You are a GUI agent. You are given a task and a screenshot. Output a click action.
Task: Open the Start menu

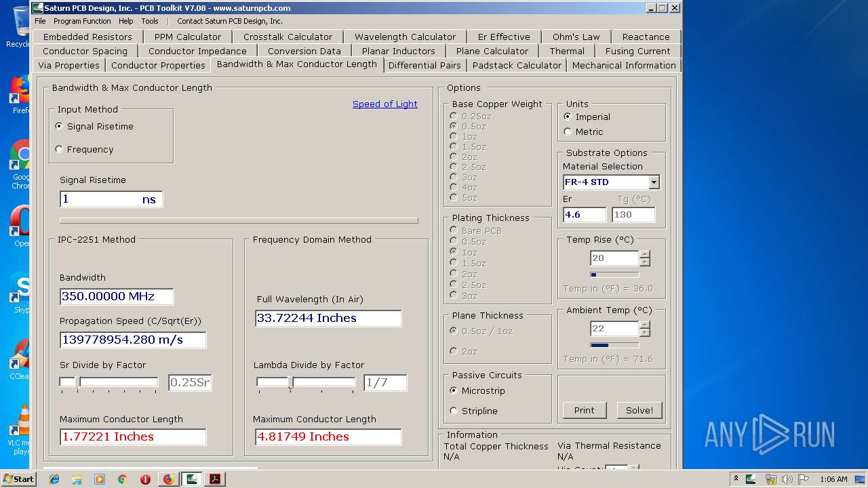point(18,479)
